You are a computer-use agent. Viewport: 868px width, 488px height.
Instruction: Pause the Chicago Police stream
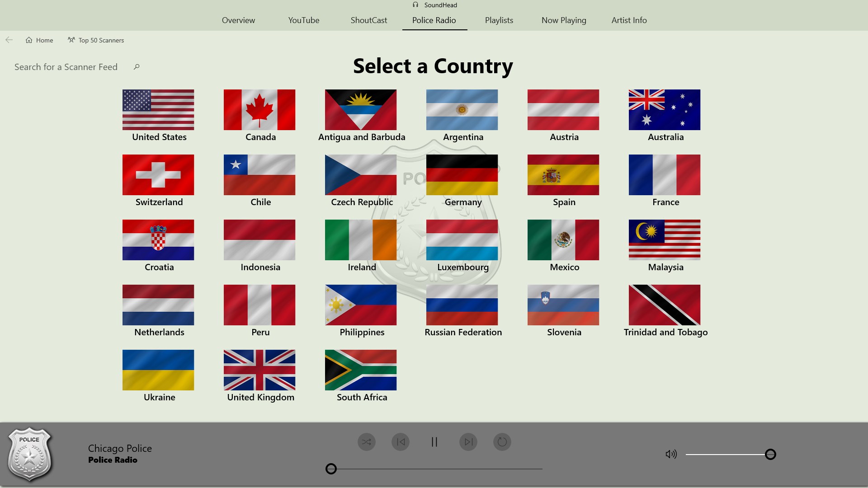434,442
